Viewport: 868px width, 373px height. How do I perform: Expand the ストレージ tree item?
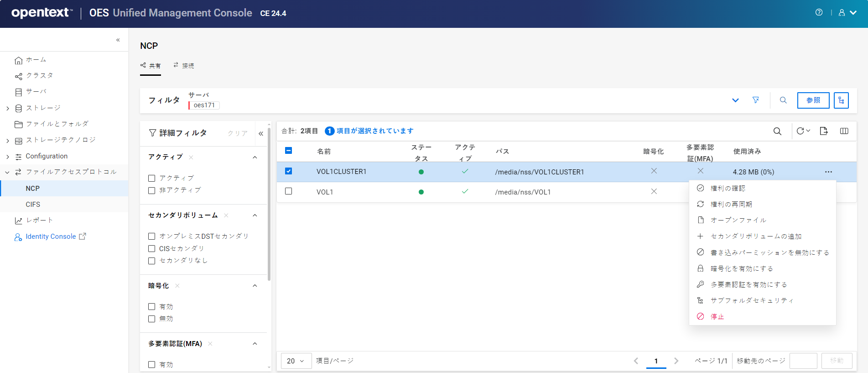(8, 108)
